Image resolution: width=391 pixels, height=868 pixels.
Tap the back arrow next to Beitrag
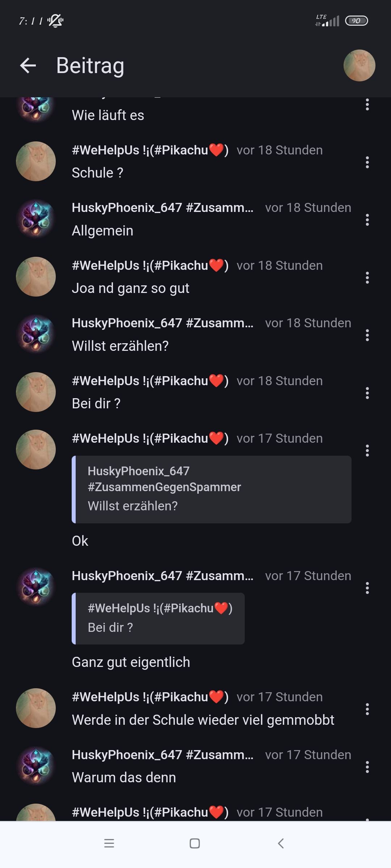[x=28, y=65]
